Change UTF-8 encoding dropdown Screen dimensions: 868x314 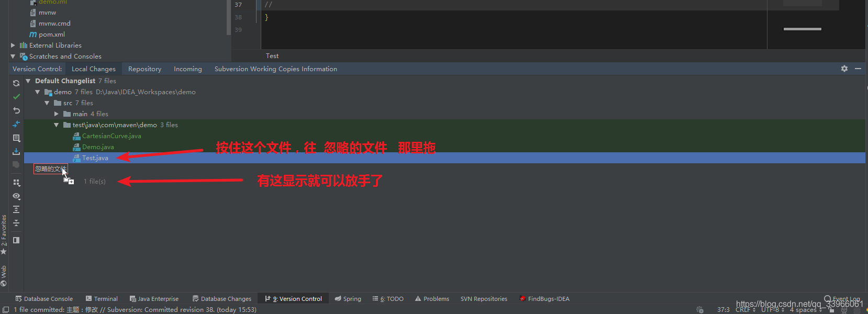pyautogui.click(x=773, y=310)
